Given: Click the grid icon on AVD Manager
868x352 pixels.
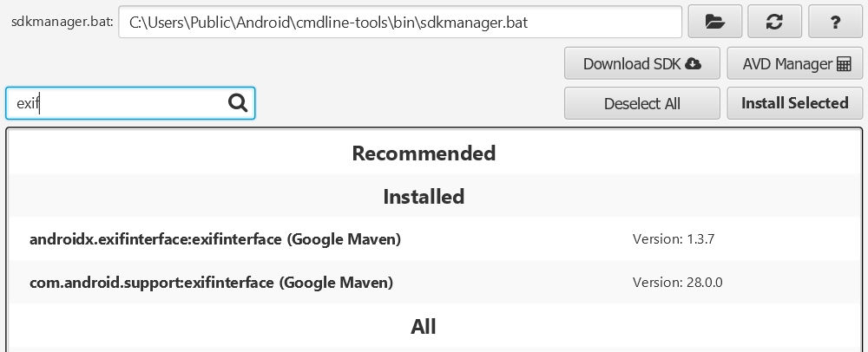Looking at the screenshot, I should click(x=844, y=63).
